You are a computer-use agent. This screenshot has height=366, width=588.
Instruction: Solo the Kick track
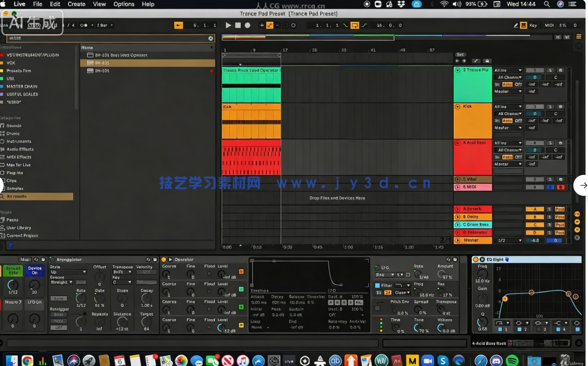click(x=550, y=107)
